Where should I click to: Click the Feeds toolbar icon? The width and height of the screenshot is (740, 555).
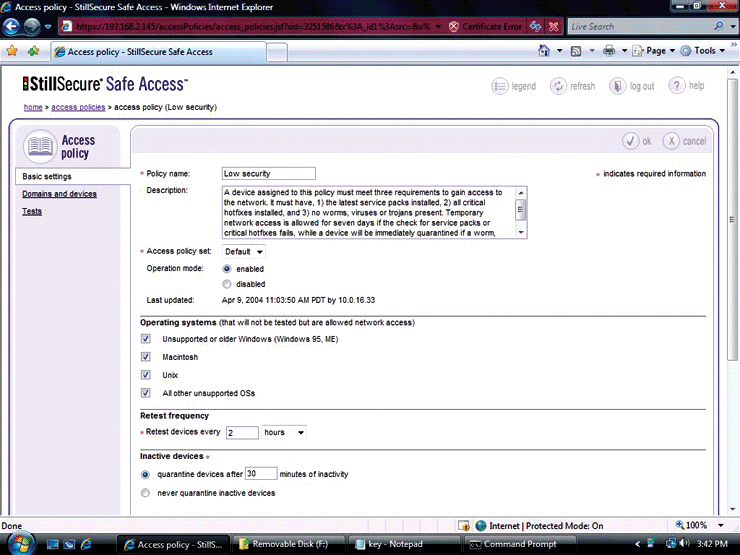coord(576,51)
